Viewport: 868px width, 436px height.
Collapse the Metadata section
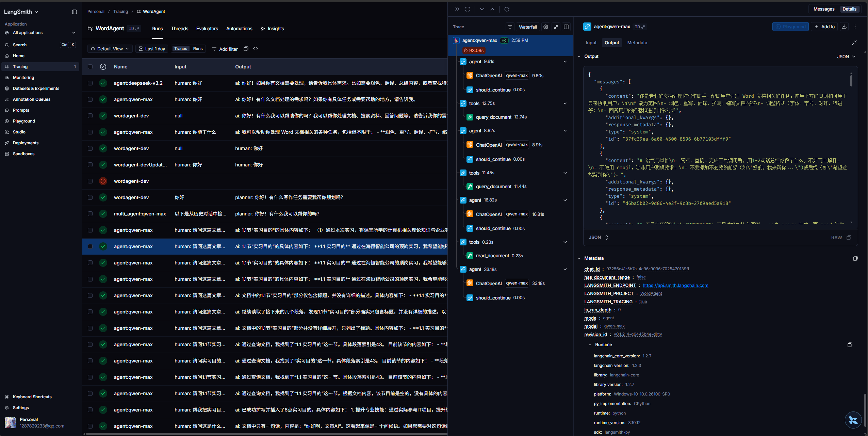pyautogui.click(x=579, y=258)
